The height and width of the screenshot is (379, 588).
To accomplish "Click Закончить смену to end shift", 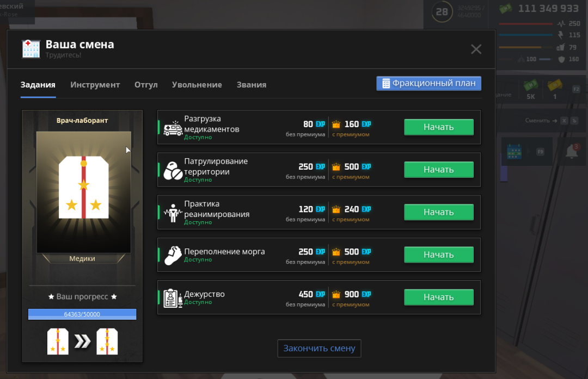I will coord(319,349).
